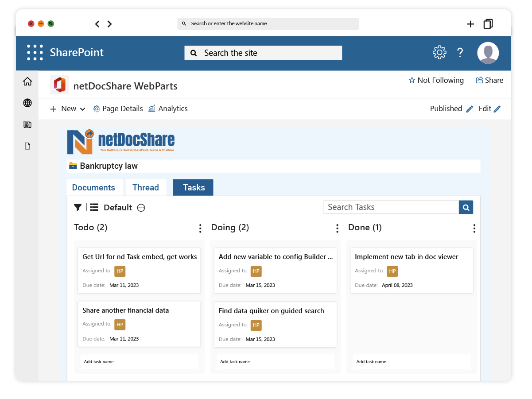Open the user profile avatar
Screen dimensions: 532x399
tap(488, 53)
